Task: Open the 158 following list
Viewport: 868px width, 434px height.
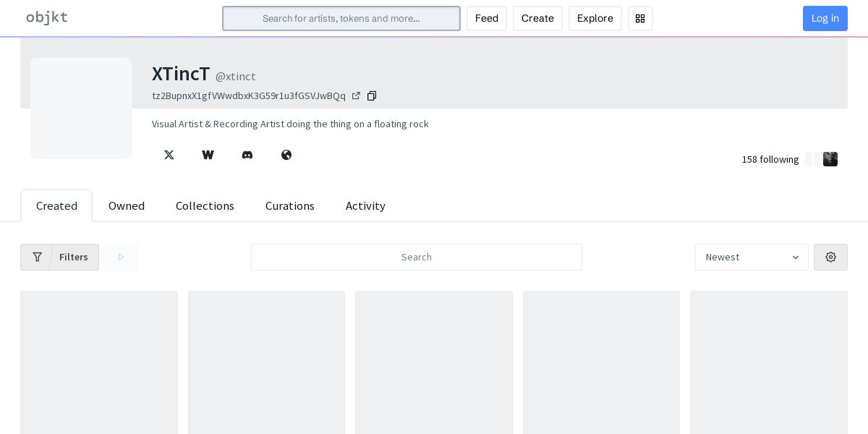Action: tap(770, 159)
